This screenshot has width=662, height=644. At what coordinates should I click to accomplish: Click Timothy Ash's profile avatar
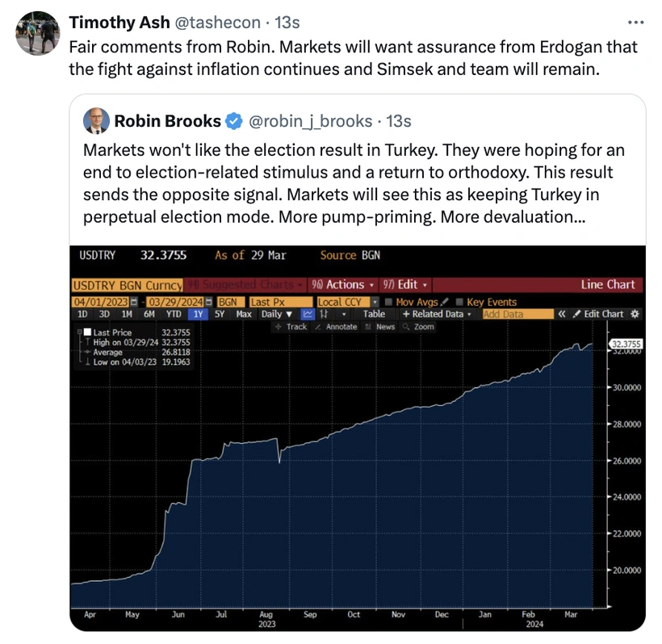(x=38, y=34)
